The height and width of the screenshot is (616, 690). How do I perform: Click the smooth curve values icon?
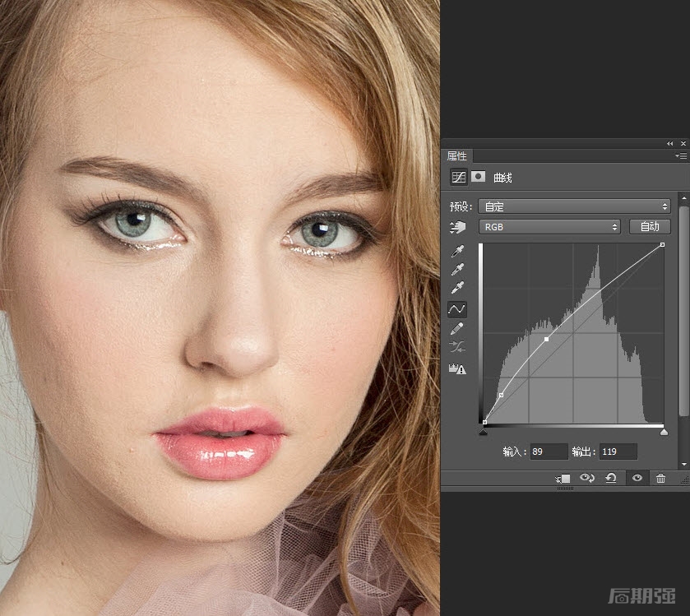[456, 347]
